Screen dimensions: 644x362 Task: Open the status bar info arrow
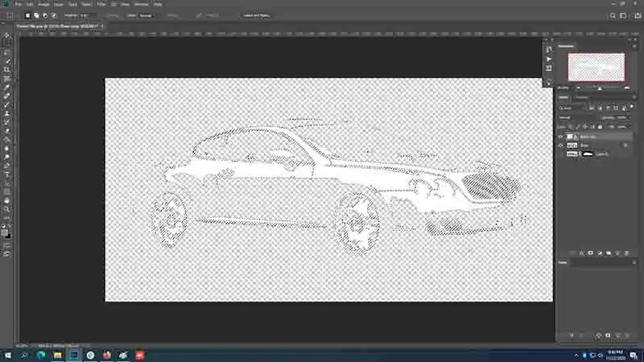(87, 346)
